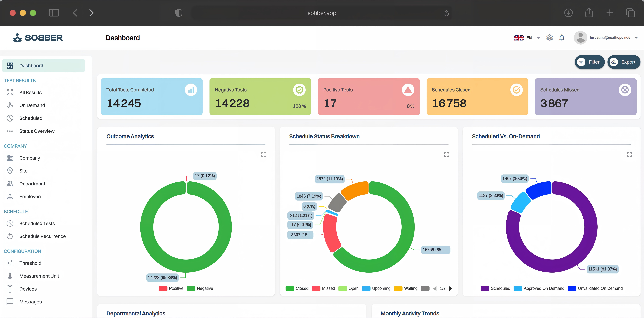Click the Sobber logo
This screenshot has width=644, height=318.
[x=38, y=38]
